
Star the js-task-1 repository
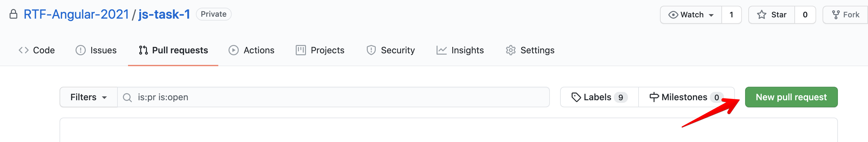pos(772,15)
